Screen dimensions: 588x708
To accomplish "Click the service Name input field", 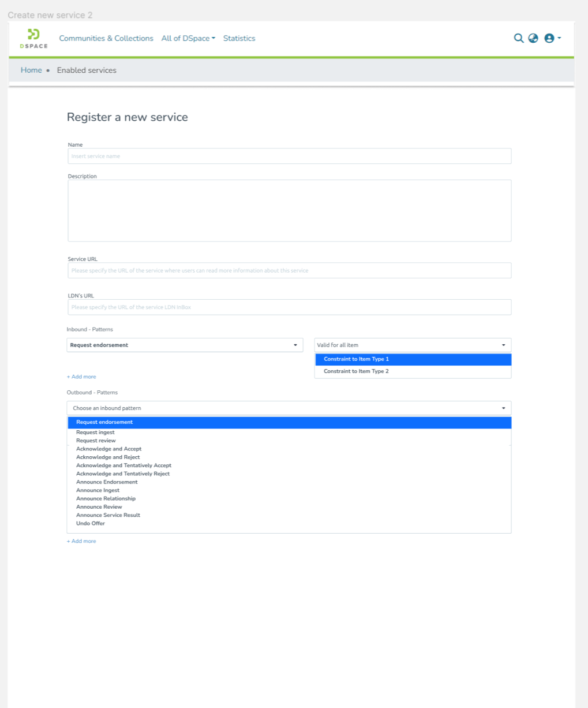I will click(289, 156).
